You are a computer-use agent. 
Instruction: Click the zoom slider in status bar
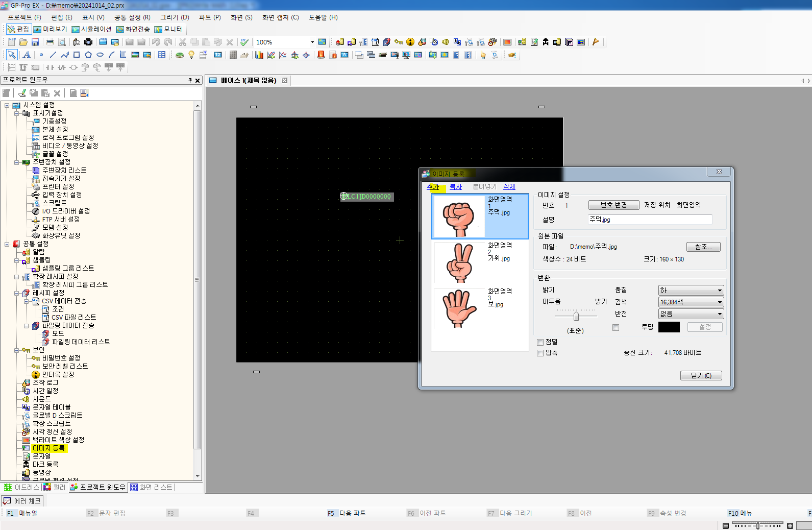tap(758, 525)
